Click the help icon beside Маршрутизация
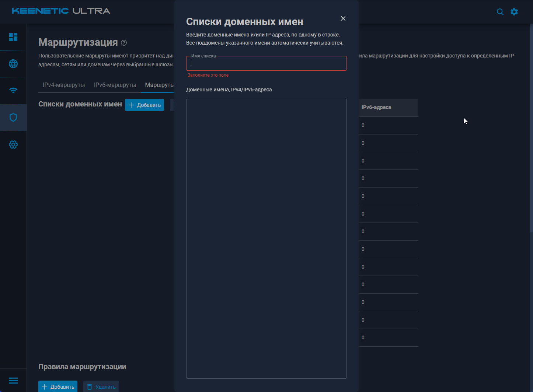This screenshot has height=392, width=533. click(124, 43)
